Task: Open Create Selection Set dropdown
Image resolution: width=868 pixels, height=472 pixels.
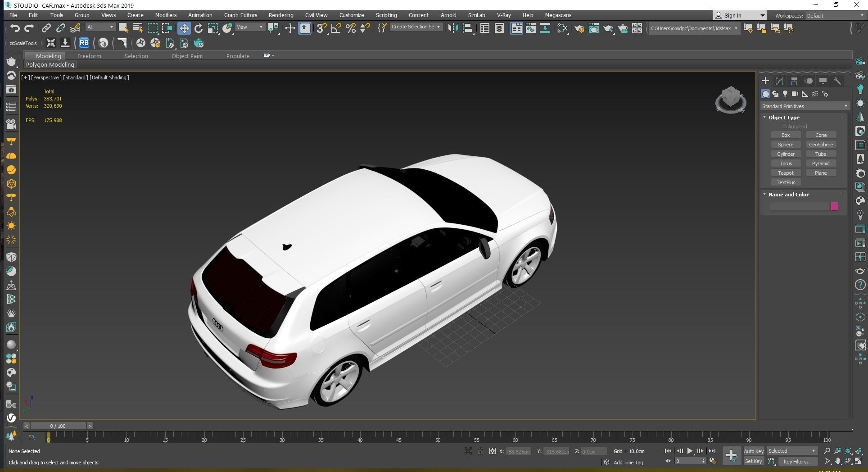Action: click(x=416, y=27)
